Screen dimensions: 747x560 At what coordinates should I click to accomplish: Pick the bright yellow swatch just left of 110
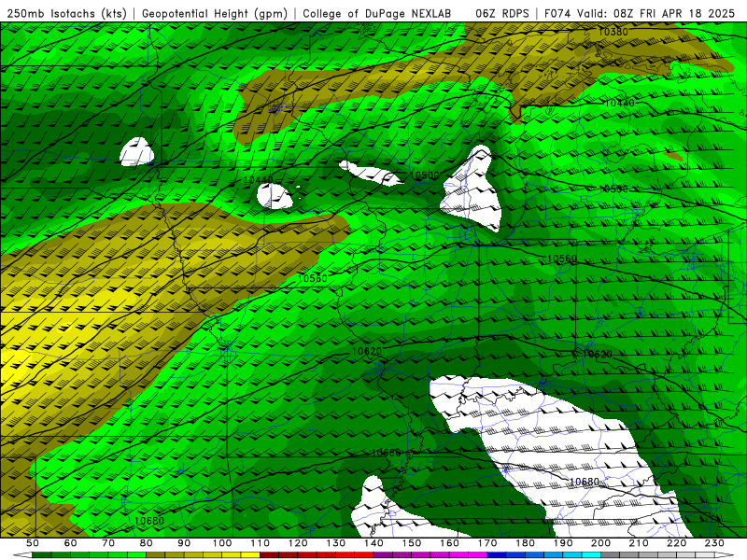250,555
